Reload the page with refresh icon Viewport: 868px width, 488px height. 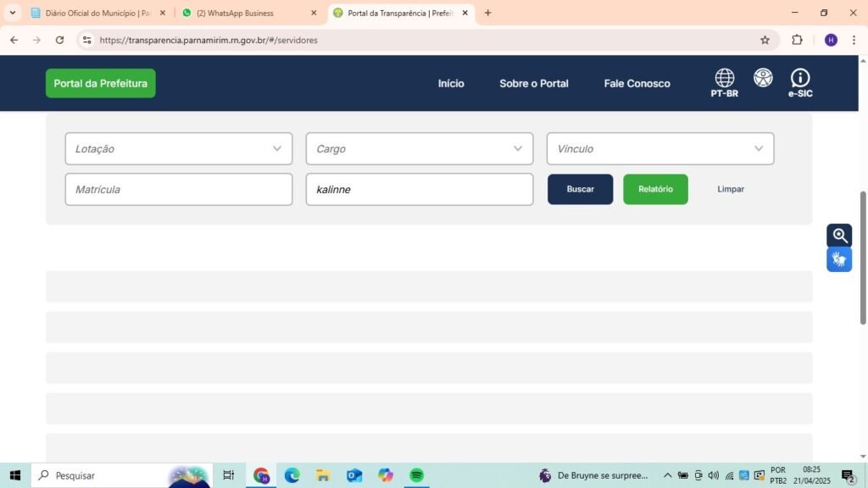coord(59,40)
